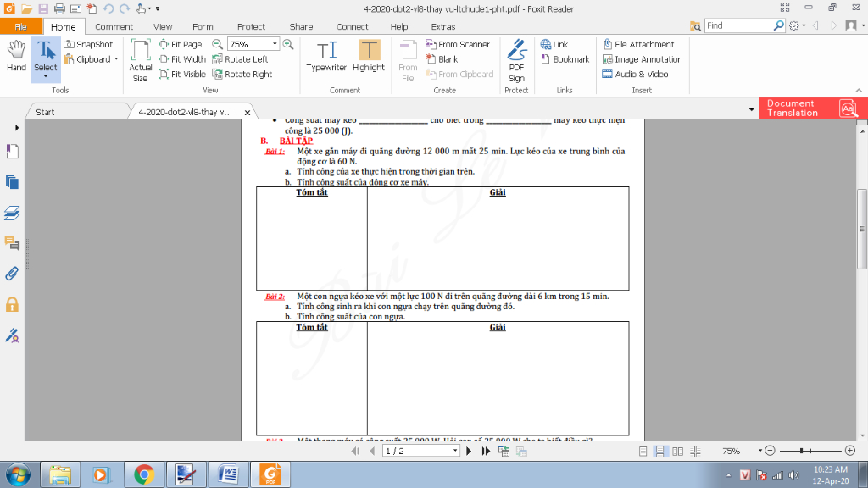
Task: Choose Fit Visible view
Action: (x=182, y=75)
